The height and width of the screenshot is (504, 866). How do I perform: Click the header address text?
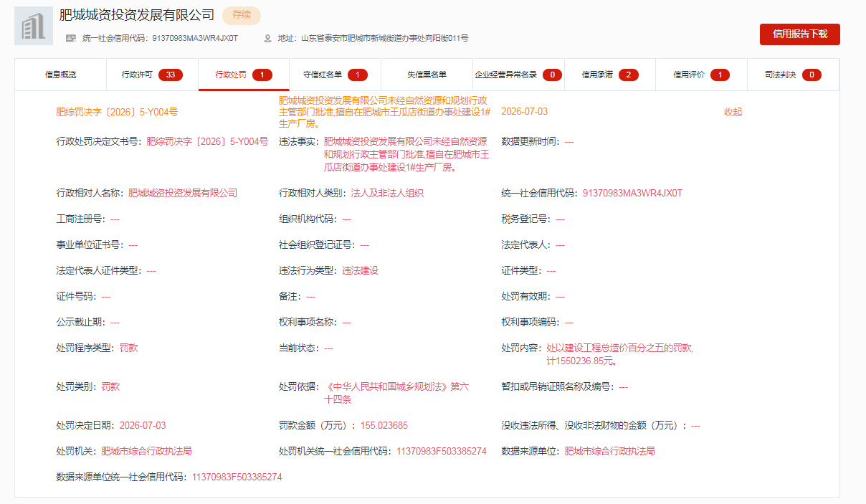tap(385, 38)
